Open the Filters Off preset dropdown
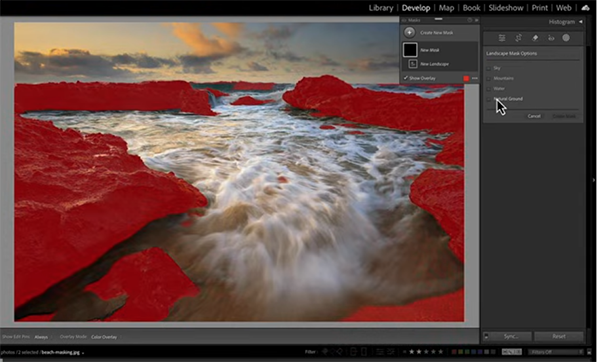Screen dimensions: 601x362 pyautogui.click(x=555, y=352)
